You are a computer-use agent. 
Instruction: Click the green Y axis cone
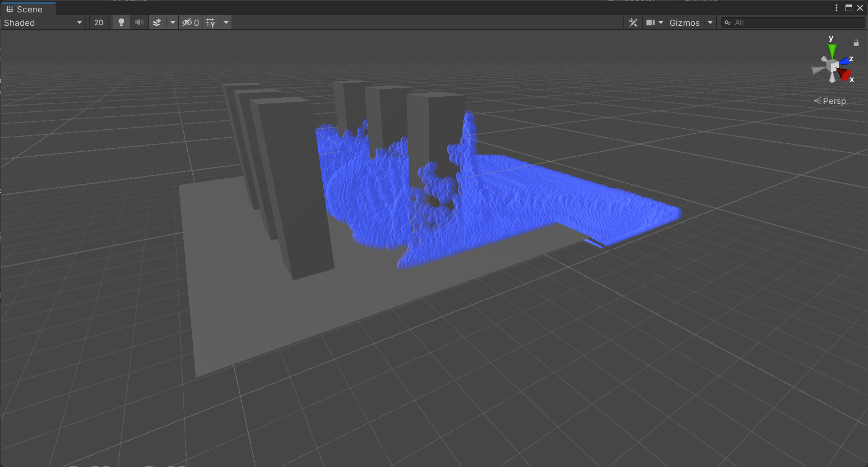(832, 51)
